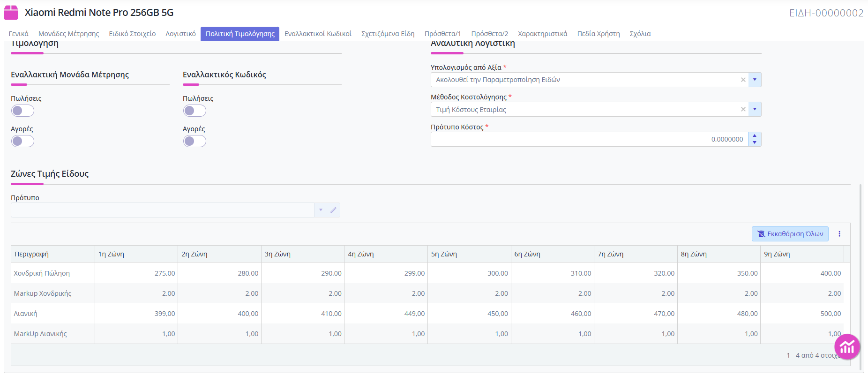Image resolution: width=868 pixels, height=375 pixels.
Task: Increase Πρότυπο Κόστος with up arrow
Action: [755, 136]
